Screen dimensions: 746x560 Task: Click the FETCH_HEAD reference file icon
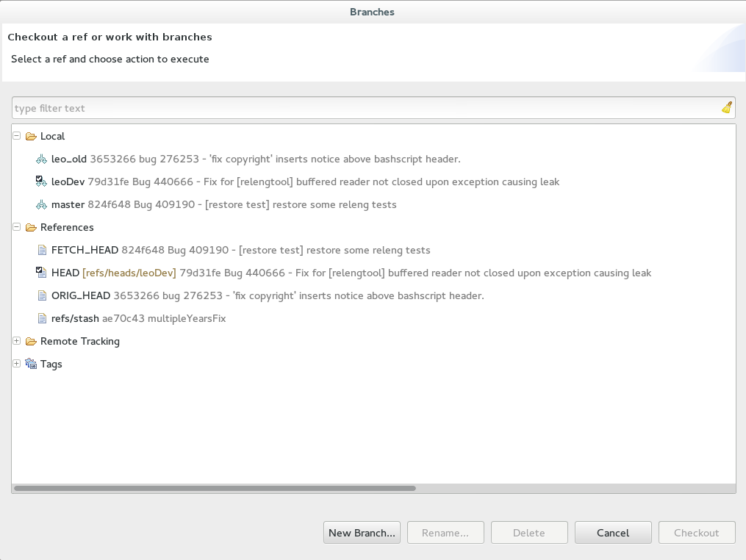tap(42, 250)
